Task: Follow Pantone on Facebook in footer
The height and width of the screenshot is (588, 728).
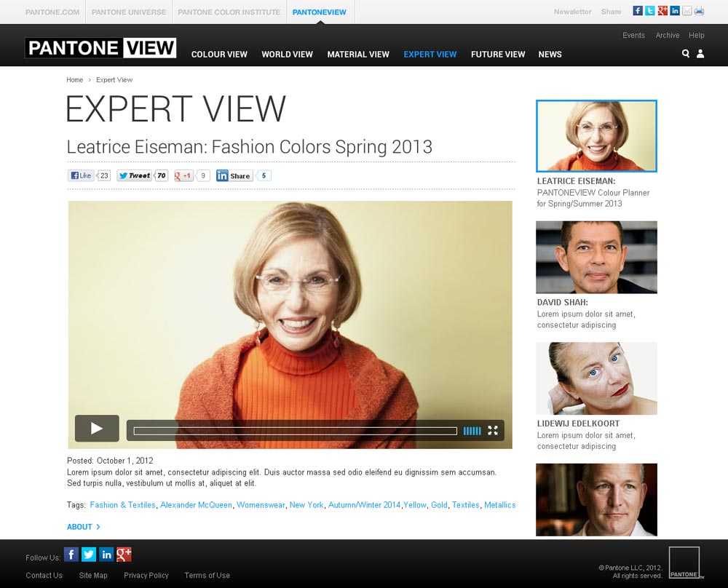Action: pyautogui.click(x=71, y=554)
